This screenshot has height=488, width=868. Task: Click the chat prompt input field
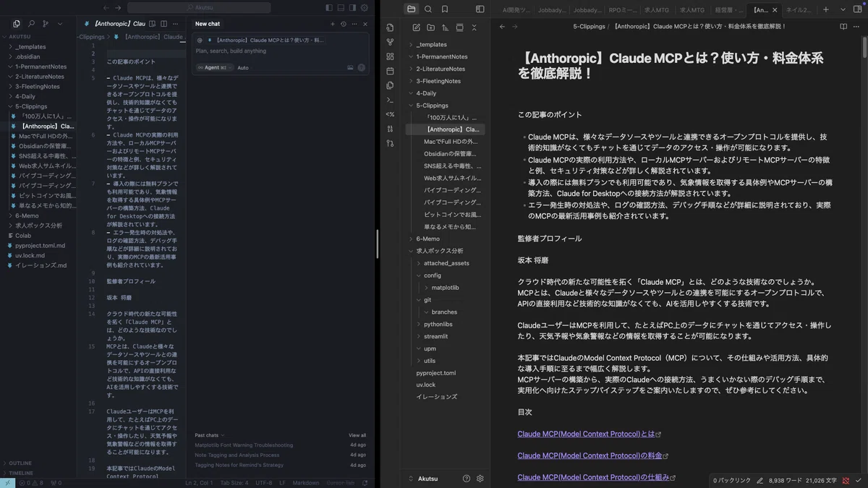[281, 51]
